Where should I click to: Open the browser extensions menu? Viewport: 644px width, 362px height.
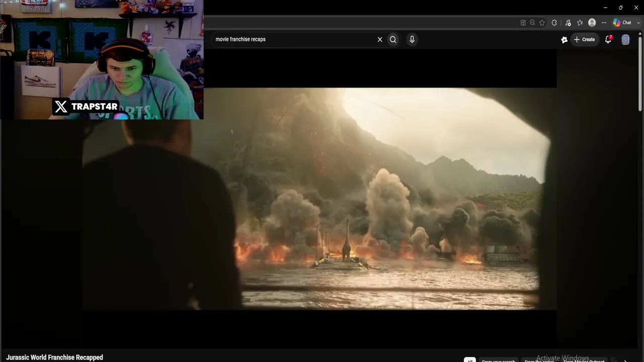tap(554, 23)
